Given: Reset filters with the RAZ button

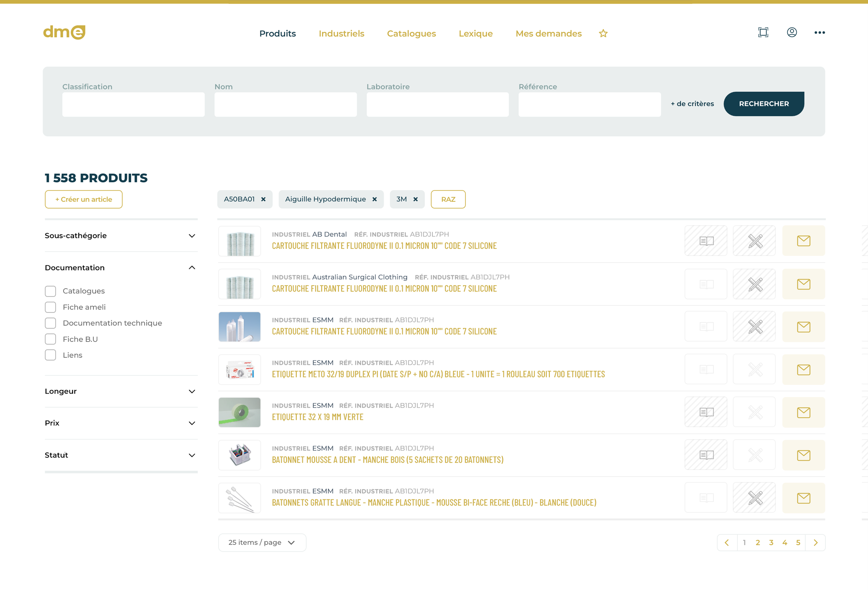Looking at the screenshot, I should (448, 199).
